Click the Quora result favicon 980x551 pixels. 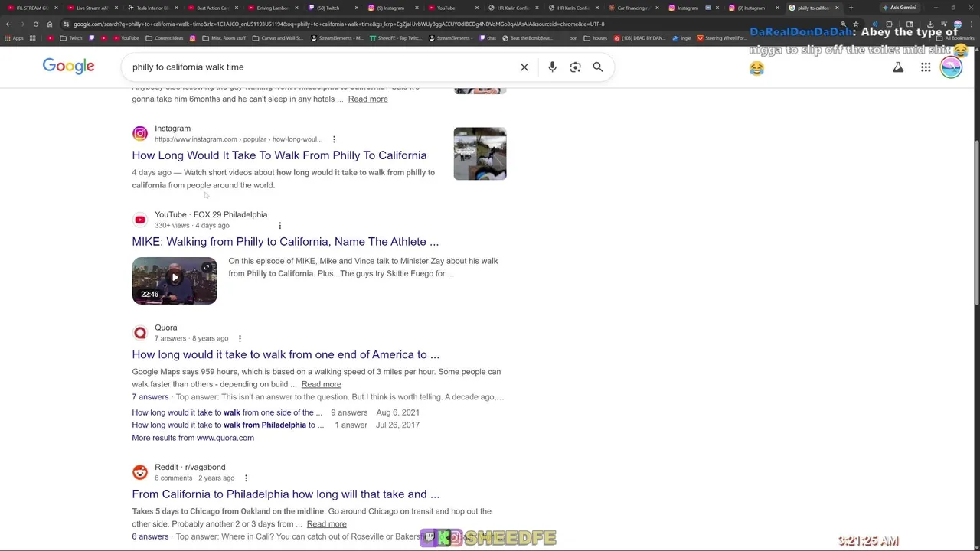point(139,333)
